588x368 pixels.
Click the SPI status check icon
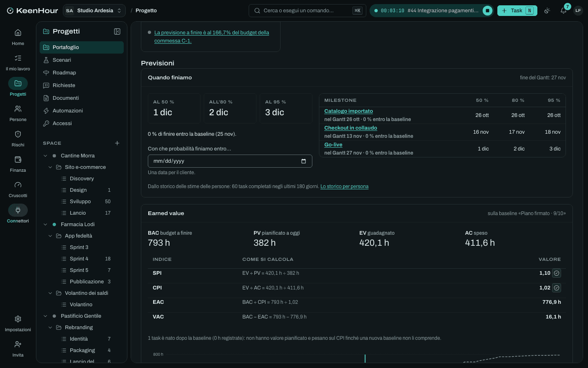(557, 273)
